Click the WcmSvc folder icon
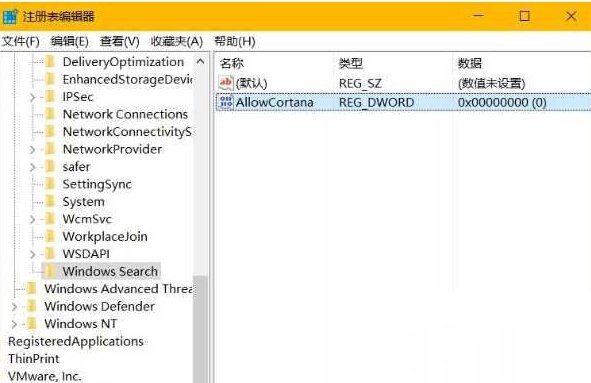This screenshot has width=591, height=383. (50, 219)
